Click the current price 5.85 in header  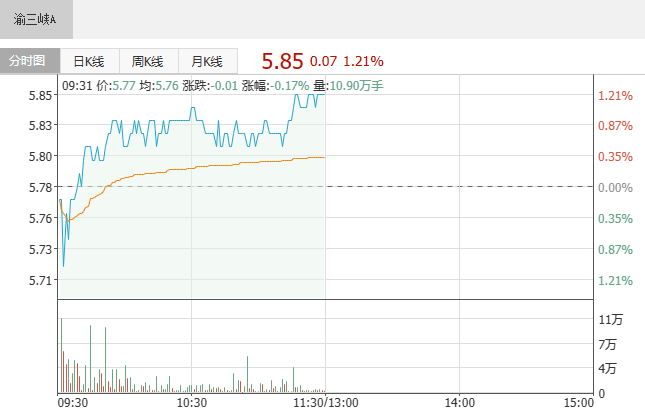(282, 60)
